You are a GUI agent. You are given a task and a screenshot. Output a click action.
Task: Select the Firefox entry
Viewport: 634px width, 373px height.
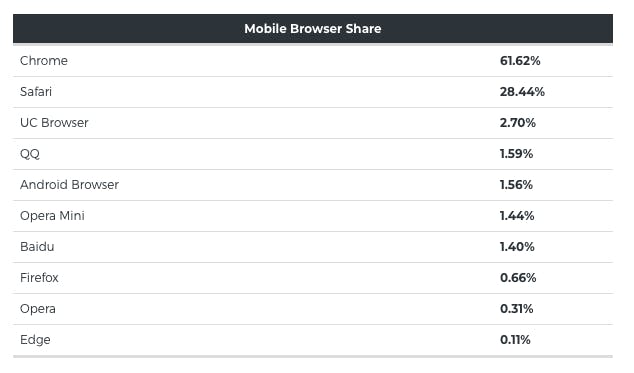coord(39,278)
